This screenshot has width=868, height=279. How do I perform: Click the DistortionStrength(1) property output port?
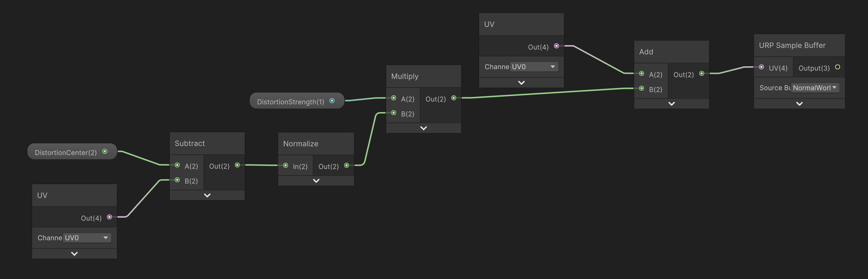click(x=332, y=101)
